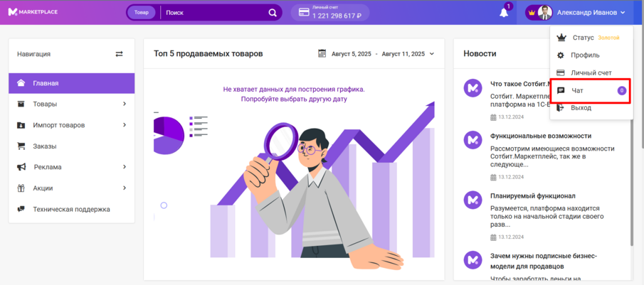Open the notifications bell
The image size is (644, 285).
(504, 13)
